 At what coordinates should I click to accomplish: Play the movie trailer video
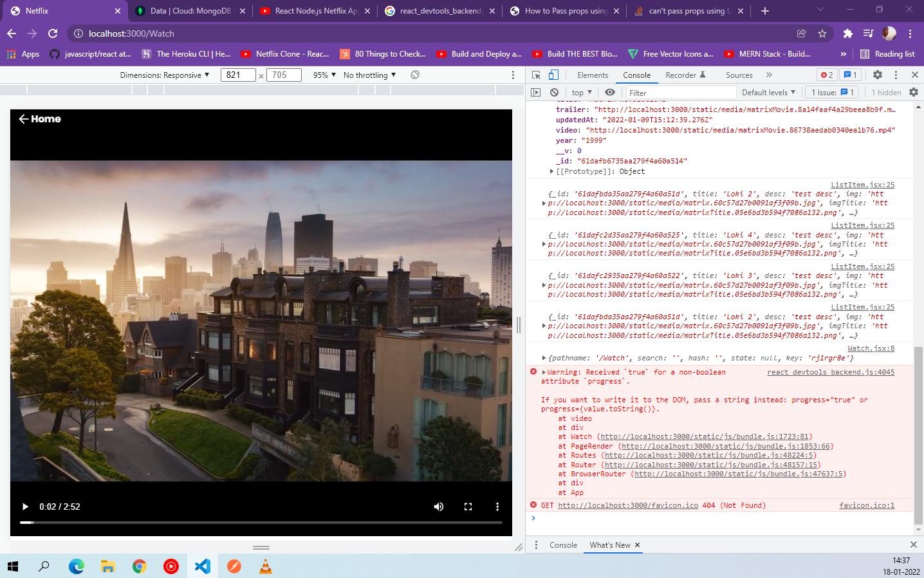click(x=25, y=507)
